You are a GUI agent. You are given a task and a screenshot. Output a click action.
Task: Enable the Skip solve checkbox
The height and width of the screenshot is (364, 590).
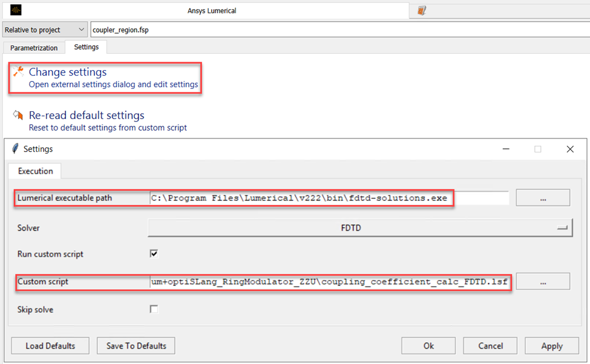click(x=154, y=309)
